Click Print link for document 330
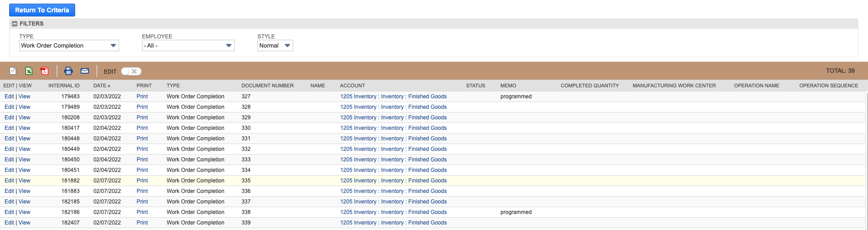This screenshot has height=230, width=868. 142,128
